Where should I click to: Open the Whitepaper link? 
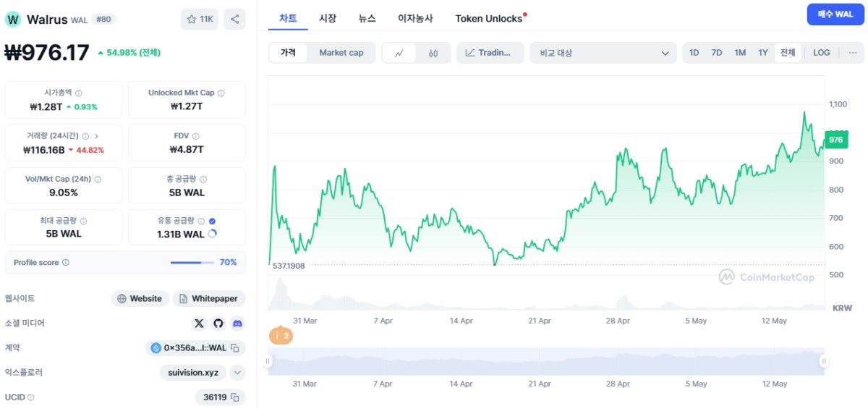209,298
